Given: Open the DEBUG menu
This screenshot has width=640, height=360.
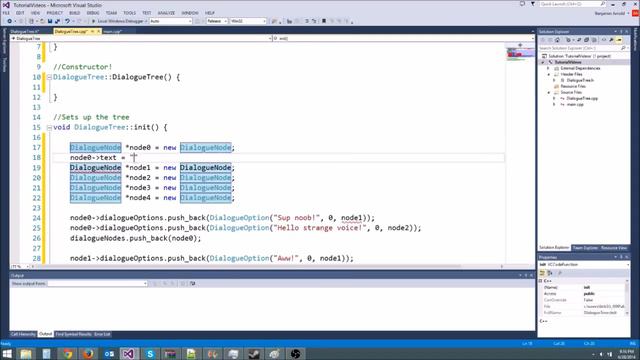Looking at the screenshot, I should [x=93, y=13].
